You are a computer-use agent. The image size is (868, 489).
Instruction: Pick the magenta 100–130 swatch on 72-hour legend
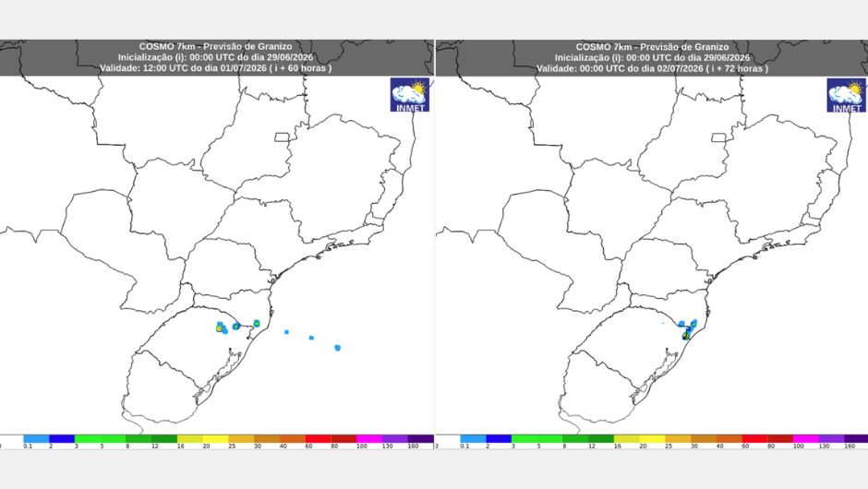pos(806,438)
